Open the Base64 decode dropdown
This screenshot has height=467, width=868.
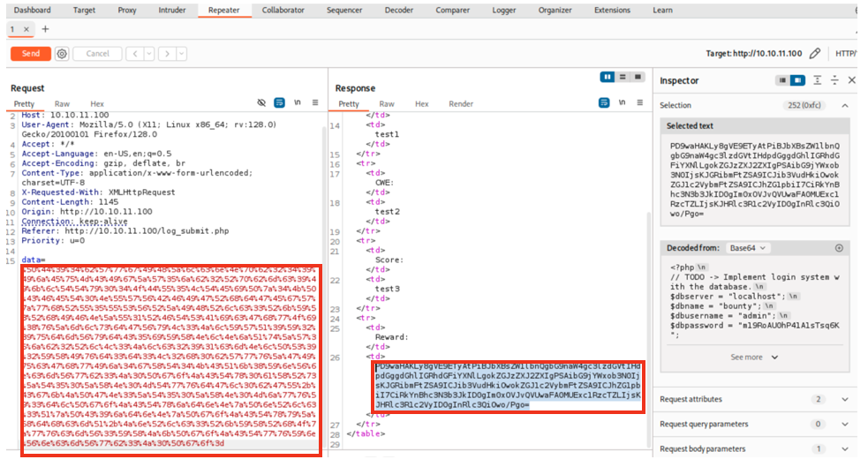[747, 248]
